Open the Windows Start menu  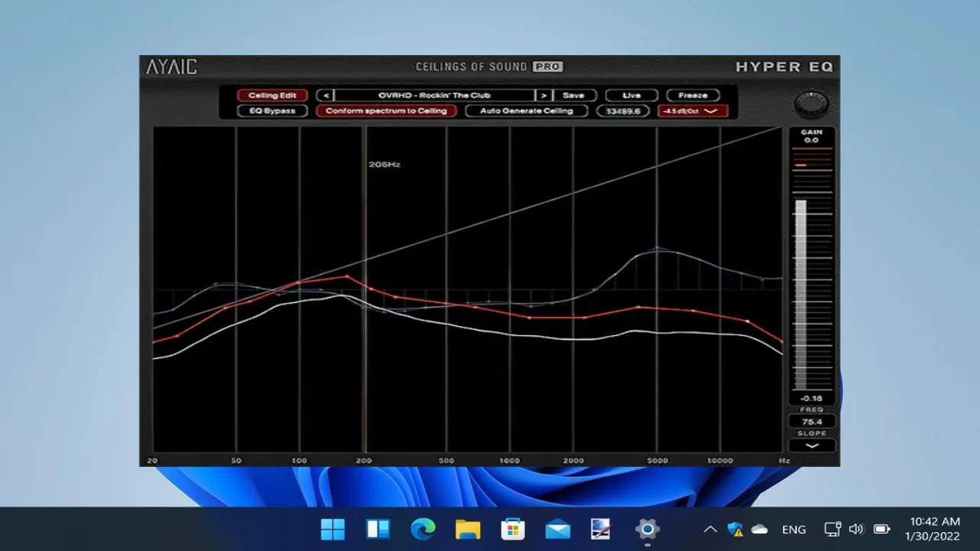pos(333,529)
